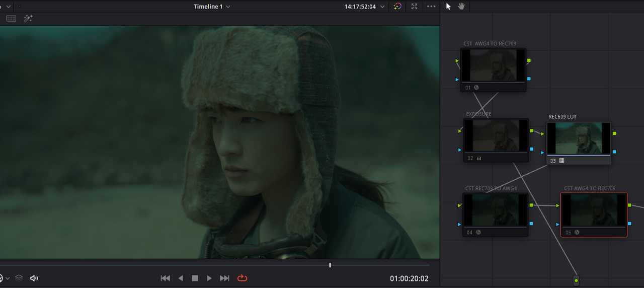Mute the viewer audio speaker icon
This screenshot has width=644, height=288.
(34, 278)
